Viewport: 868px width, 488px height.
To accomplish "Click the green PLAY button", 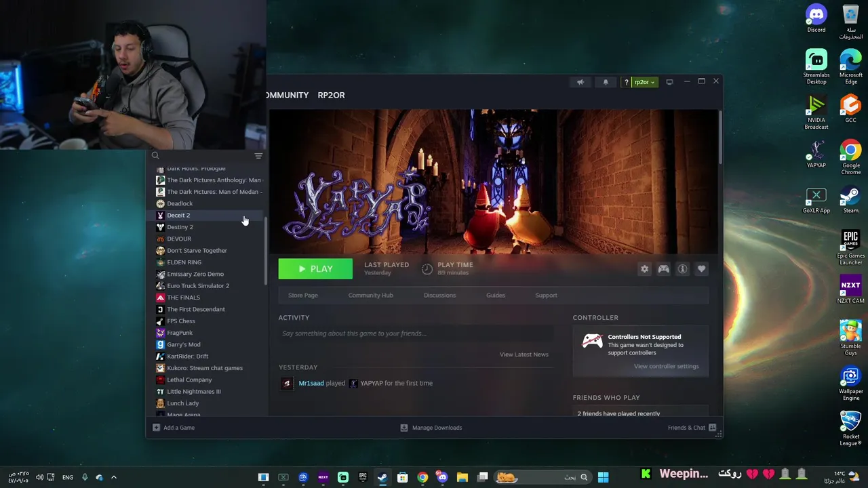I will pyautogui.click(x=315, y=269).
